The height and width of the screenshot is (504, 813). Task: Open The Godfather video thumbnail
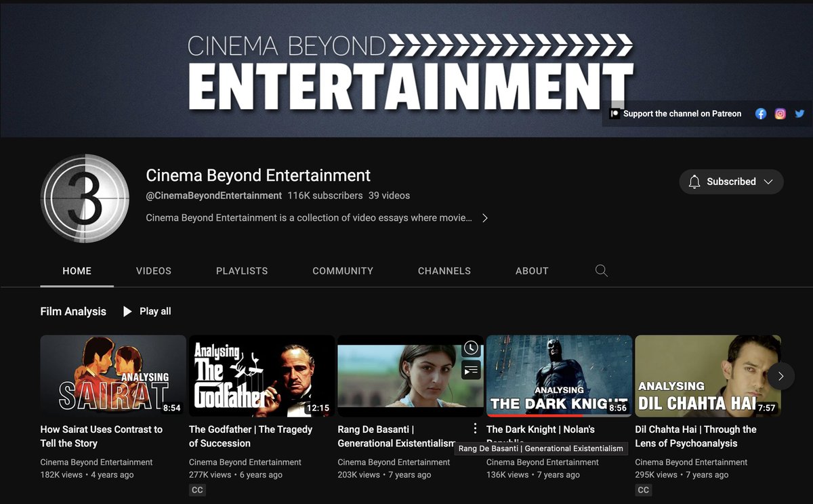pos(262,376)
